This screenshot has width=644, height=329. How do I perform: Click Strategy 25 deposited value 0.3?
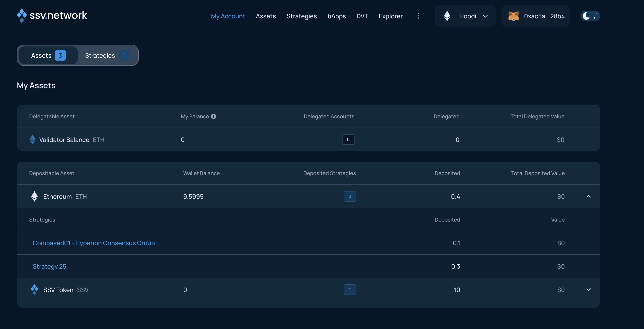[x=455, y=266]
